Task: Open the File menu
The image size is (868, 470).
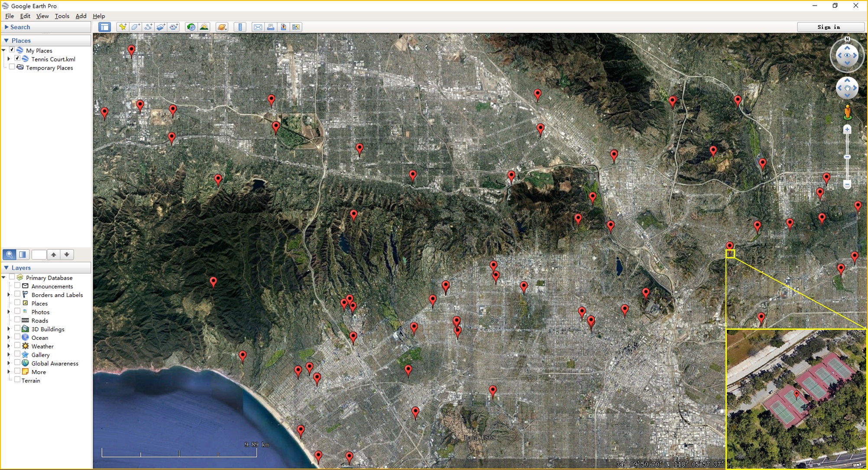Action: [x=10, y=16]
